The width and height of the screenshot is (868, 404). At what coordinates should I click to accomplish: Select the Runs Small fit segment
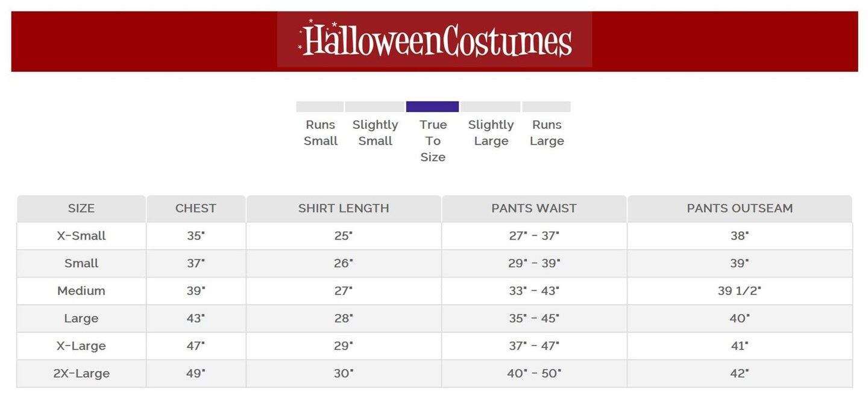(320, 107)
